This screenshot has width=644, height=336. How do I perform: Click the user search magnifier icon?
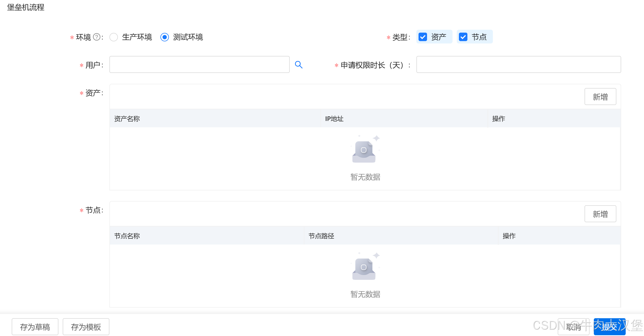pyautogui.click(x=299, y=65)
